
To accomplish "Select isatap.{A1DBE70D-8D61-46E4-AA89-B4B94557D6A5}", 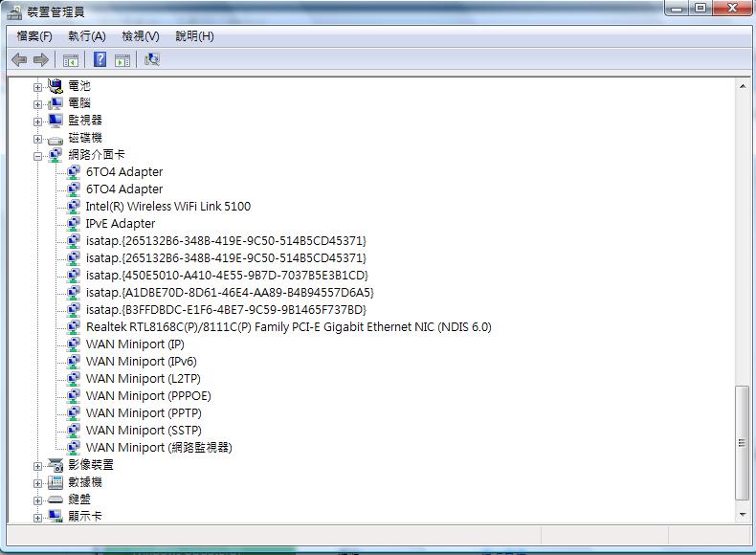I will point(230,293).
